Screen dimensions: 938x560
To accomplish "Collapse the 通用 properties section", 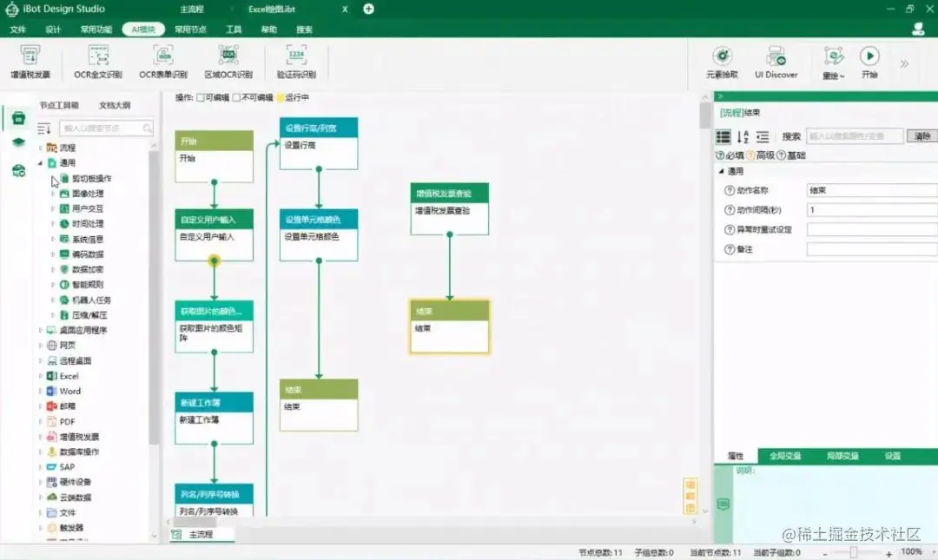I will coord(721,171).
